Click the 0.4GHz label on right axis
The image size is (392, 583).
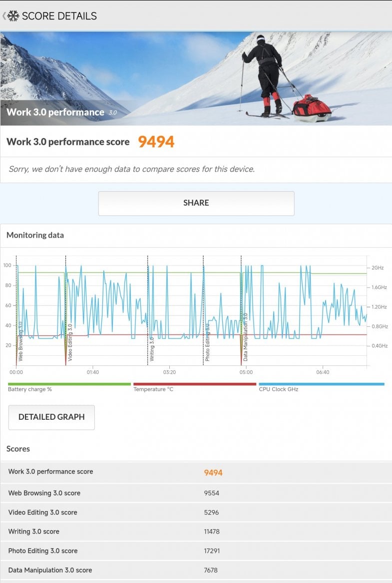pos(380,346)
